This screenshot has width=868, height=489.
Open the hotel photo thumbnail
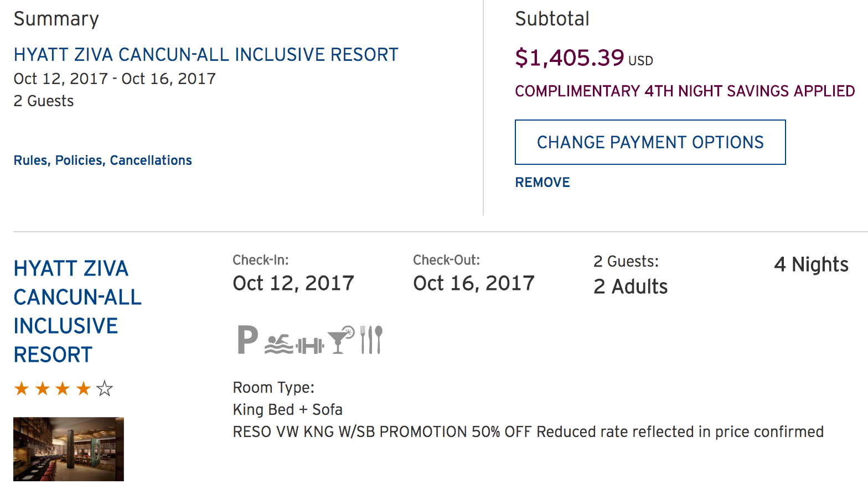pos(69,449)
